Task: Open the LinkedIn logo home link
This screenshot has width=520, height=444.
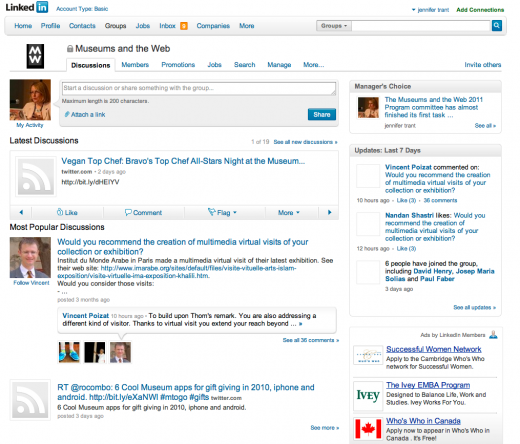Action: (27, 7)
